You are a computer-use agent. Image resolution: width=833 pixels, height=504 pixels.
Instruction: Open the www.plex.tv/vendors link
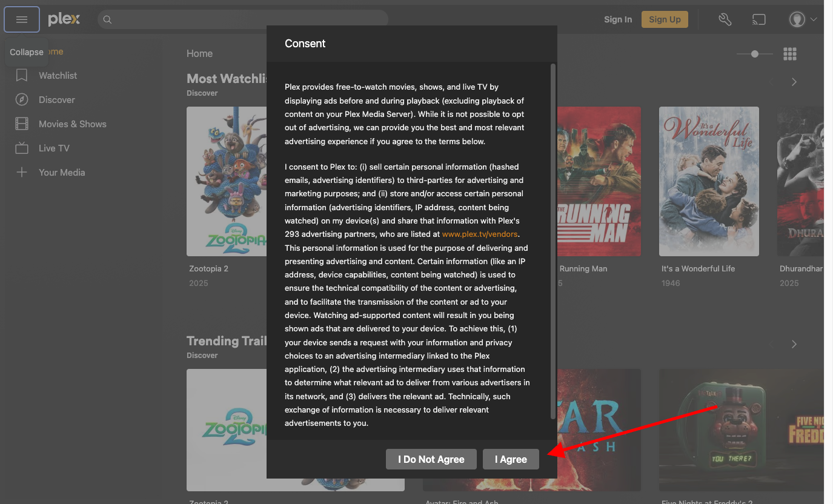(x=480, y=234)
